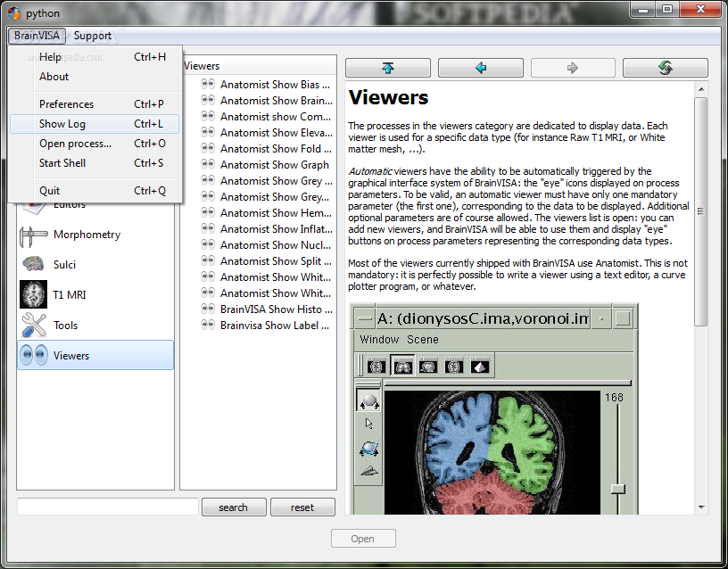Click the documentation vertical scrollbar thumb
The image size is (728, 569).
(701, 211)
